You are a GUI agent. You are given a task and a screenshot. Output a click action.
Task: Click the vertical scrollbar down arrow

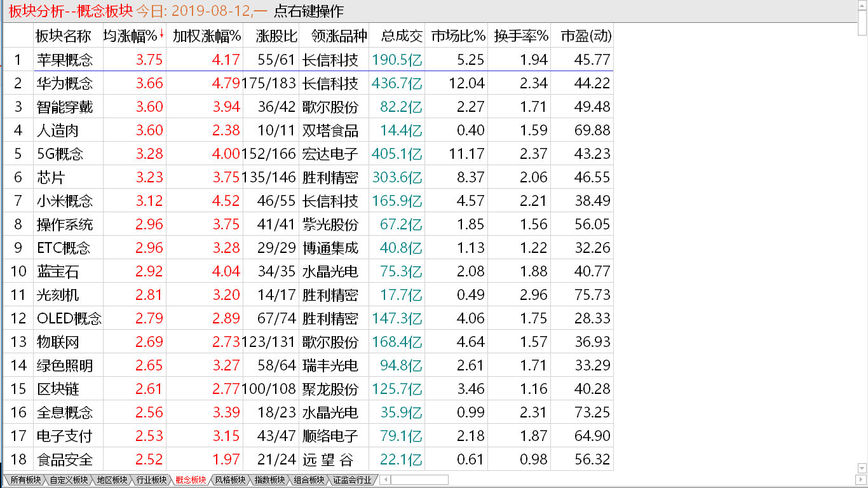[862, 468]
